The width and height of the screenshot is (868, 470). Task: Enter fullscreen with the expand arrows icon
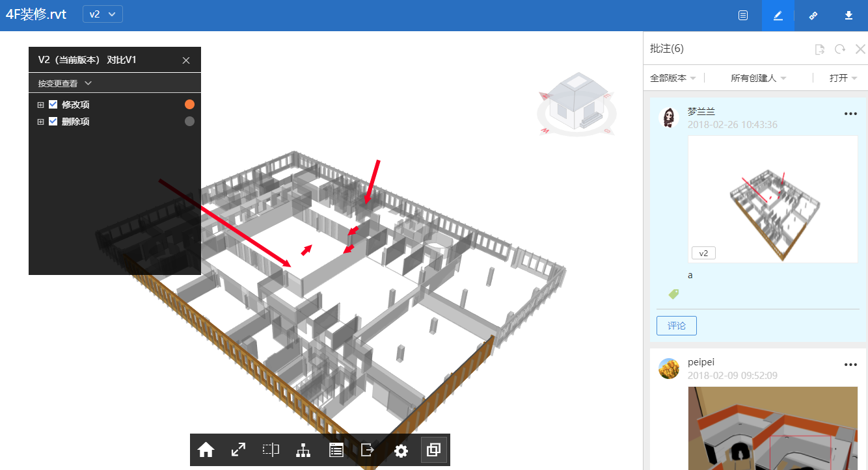239,450
